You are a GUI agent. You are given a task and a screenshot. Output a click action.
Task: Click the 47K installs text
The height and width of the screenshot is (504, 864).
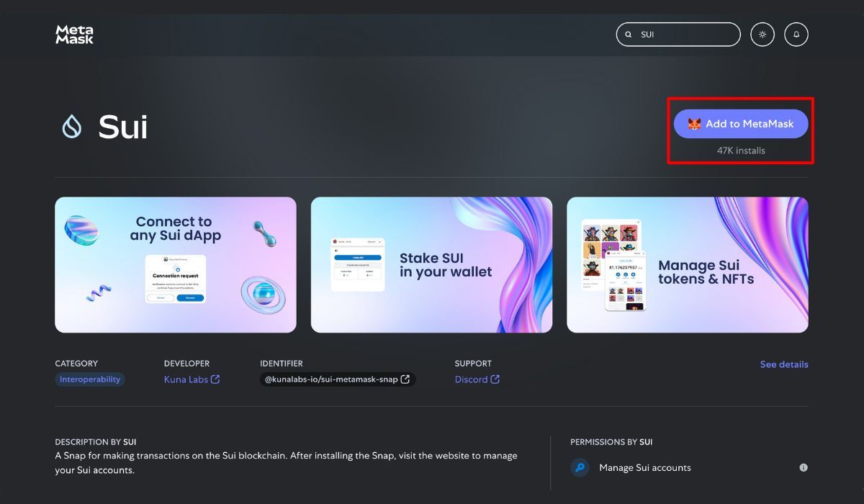741,150
